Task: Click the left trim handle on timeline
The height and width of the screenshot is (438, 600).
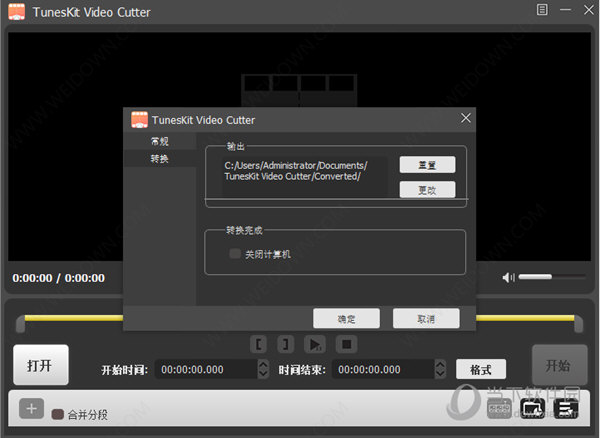Action: pos(20,324)
